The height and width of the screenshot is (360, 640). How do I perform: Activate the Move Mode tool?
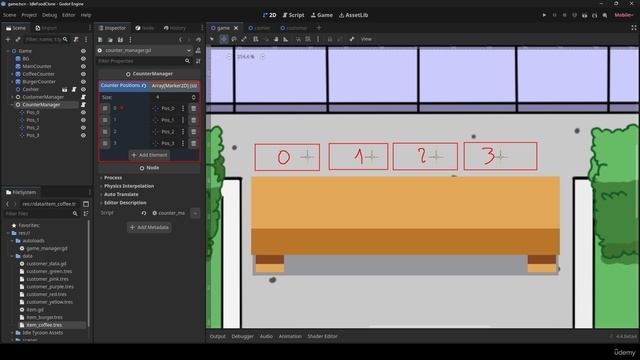(x=224, y=39)
